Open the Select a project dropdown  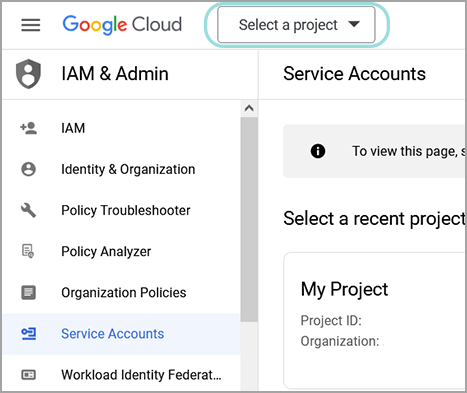(x=296, y=25)
